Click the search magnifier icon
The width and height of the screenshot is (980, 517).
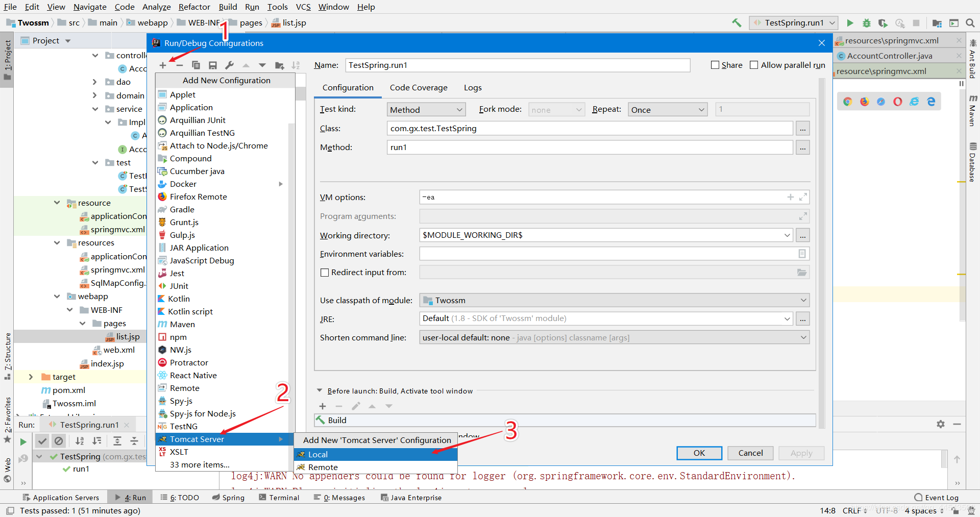(970, 23)
